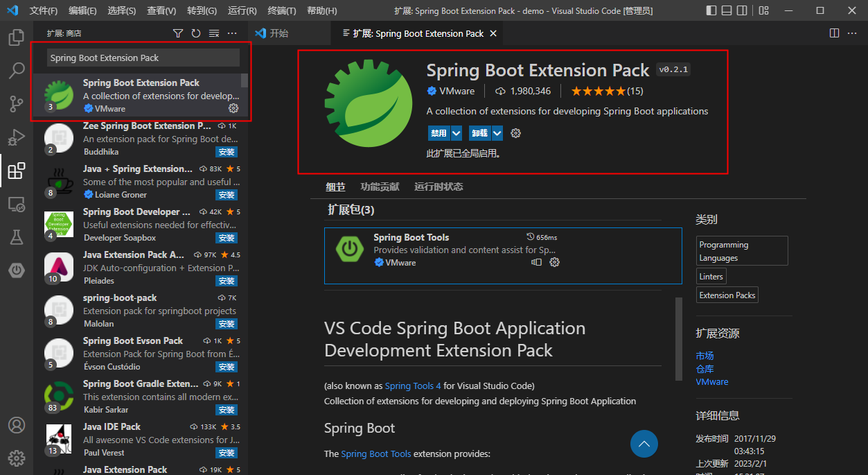Refresh the extensions list
The height and width of the screenshot is (475, 868).
(196, 33)
